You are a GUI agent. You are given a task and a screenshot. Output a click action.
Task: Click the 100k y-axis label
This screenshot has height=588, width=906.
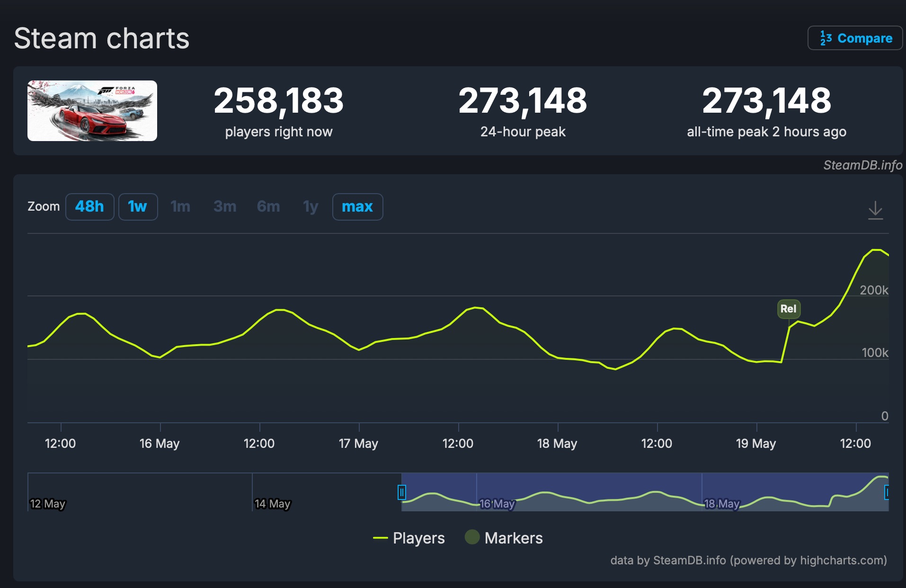875,353
